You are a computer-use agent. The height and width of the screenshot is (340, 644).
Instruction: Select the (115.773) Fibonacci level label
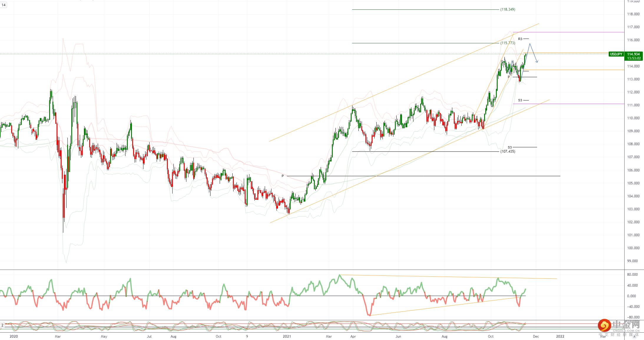point(508,43)
